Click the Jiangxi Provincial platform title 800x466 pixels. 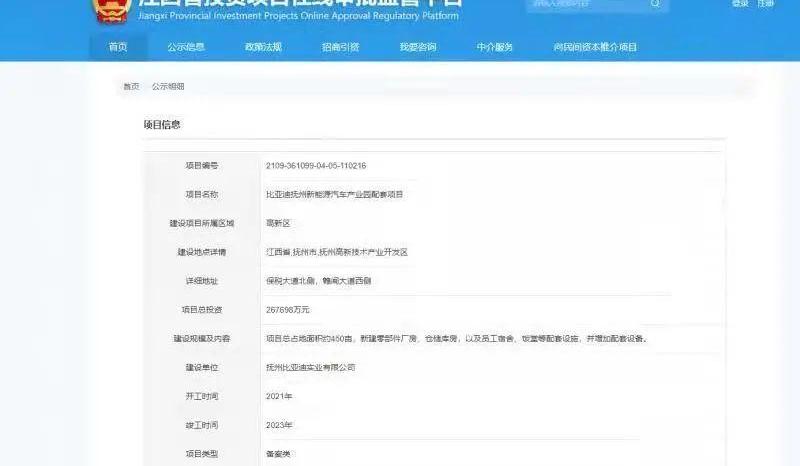[298, 16]
